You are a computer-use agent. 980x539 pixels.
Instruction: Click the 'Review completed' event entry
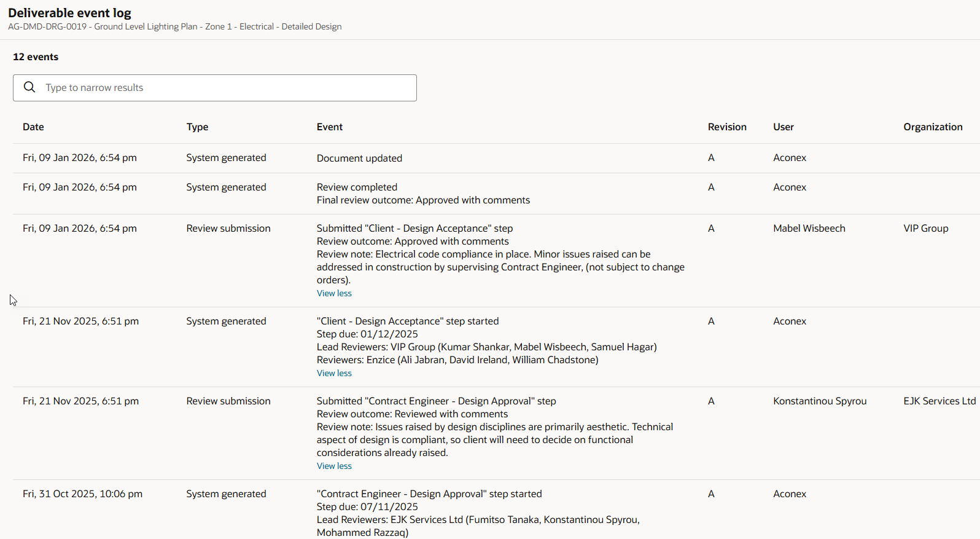(357, 187)
